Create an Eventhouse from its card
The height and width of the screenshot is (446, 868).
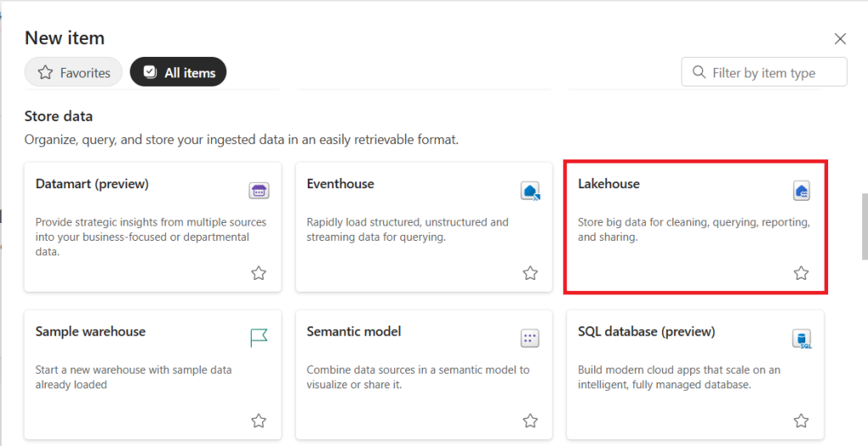[424, 227]
